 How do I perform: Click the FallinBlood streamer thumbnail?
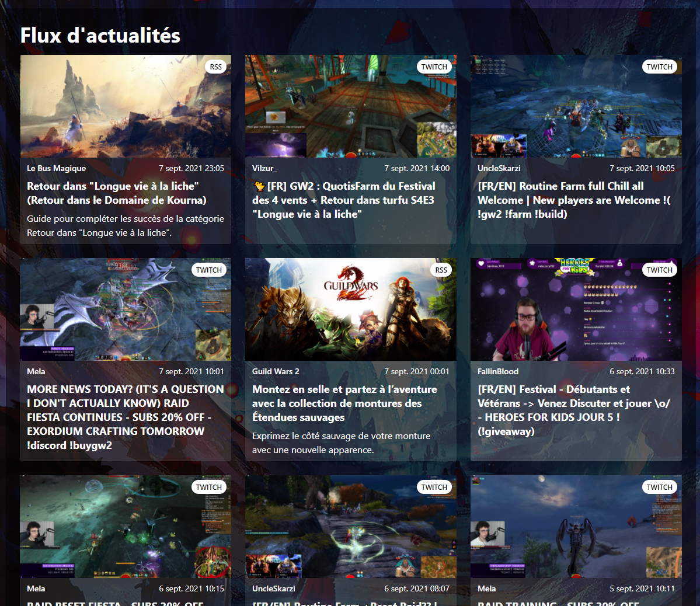576,309
